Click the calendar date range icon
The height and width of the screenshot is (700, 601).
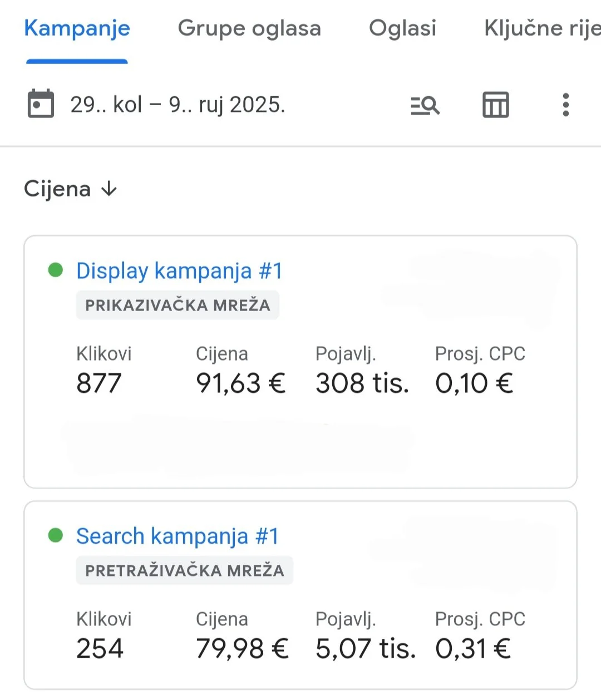41,104
